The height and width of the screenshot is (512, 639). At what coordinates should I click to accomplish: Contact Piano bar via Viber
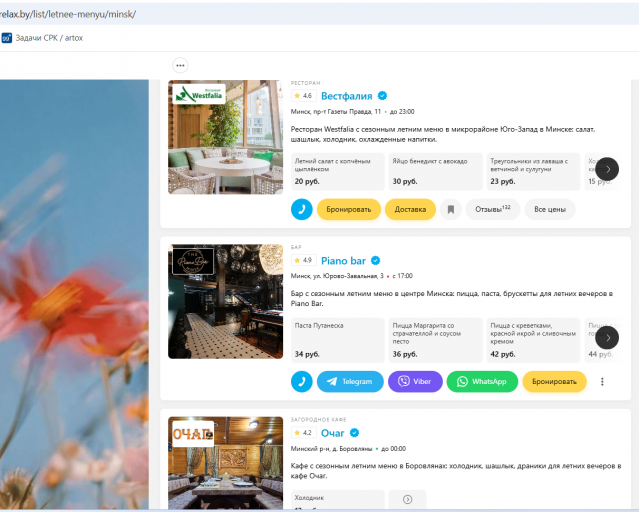[415, 382]
